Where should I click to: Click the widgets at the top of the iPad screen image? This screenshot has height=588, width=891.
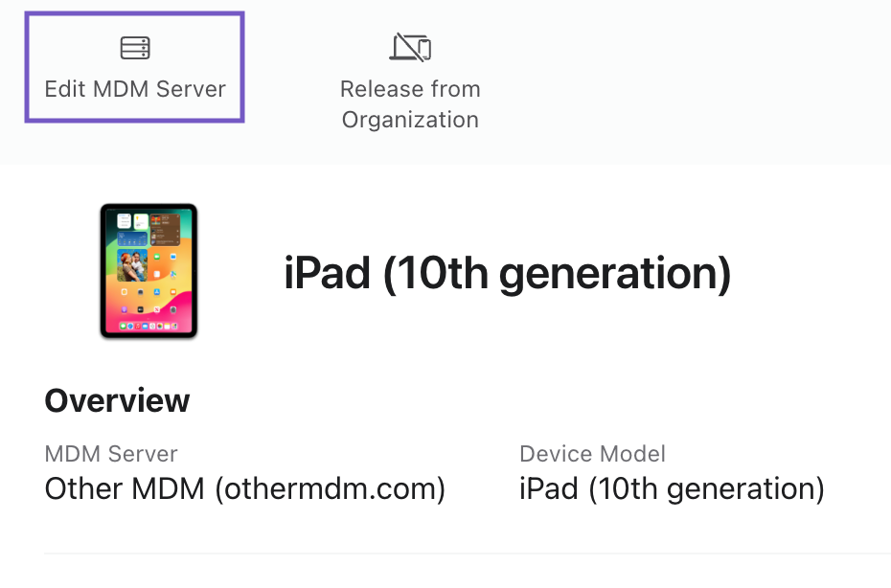point(148,228)
